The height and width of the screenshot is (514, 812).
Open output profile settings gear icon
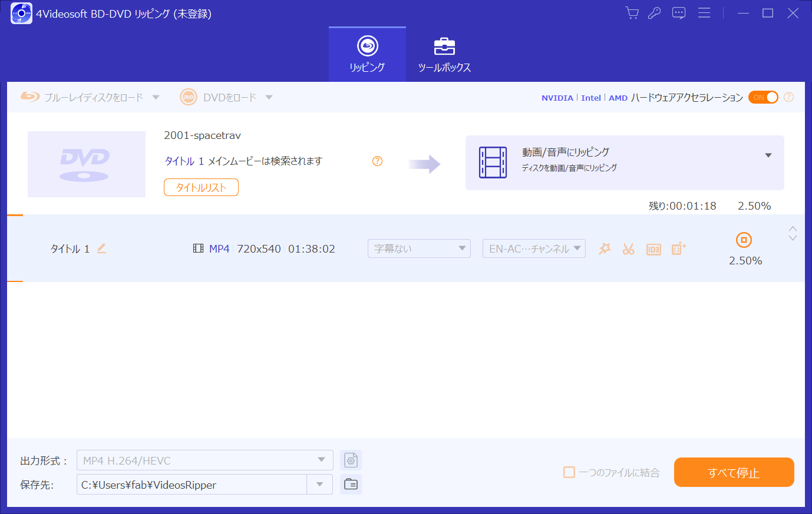coord(351,460)
